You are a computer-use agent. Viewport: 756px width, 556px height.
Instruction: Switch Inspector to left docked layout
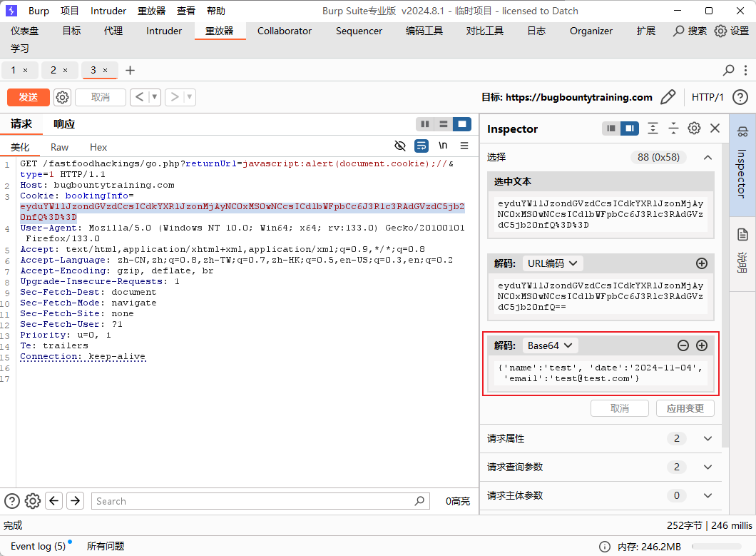[611, 128]
